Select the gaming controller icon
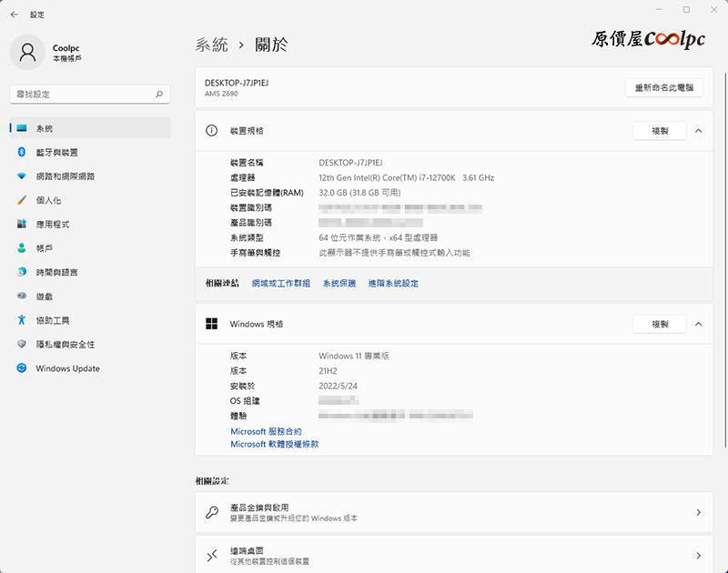Viewport: 728px width, 573px height. coord(21,296)
